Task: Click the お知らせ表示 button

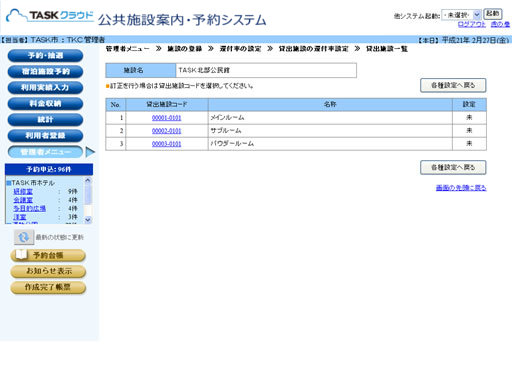Action: click(48, 271)
